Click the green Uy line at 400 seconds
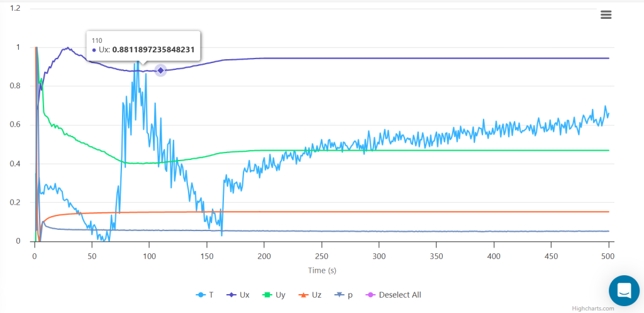The image size is (644, 313). pos(494,151)
